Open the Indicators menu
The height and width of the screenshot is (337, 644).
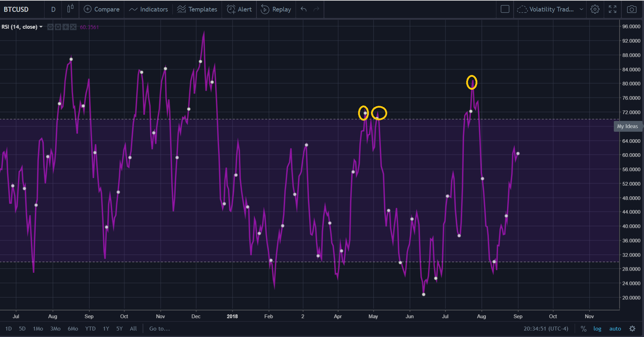148,9
